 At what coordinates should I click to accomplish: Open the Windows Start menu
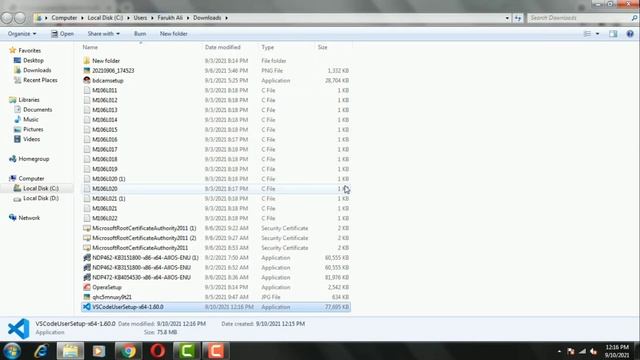point(11,351)
